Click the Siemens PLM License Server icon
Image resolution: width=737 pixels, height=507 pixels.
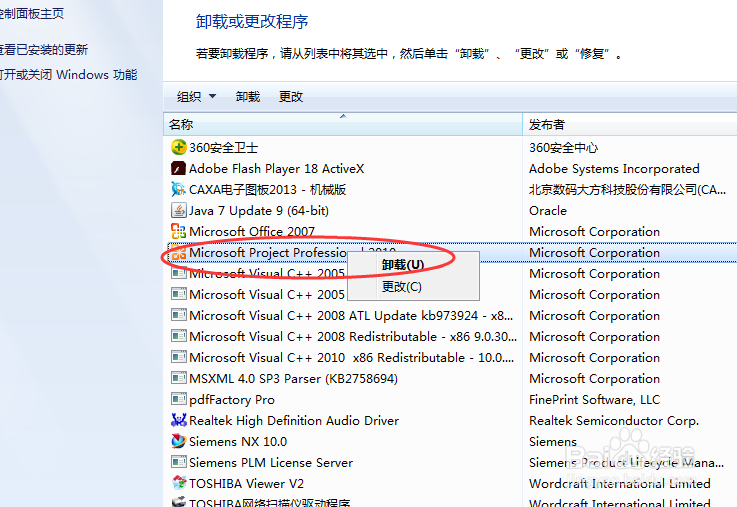point(179,462)
